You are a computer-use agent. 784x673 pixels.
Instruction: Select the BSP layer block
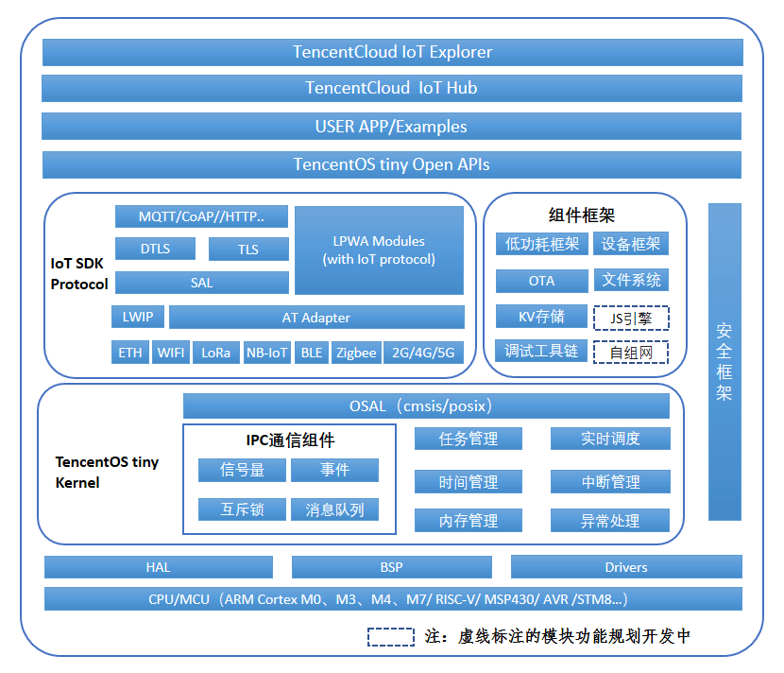click(x=391, y=567)
